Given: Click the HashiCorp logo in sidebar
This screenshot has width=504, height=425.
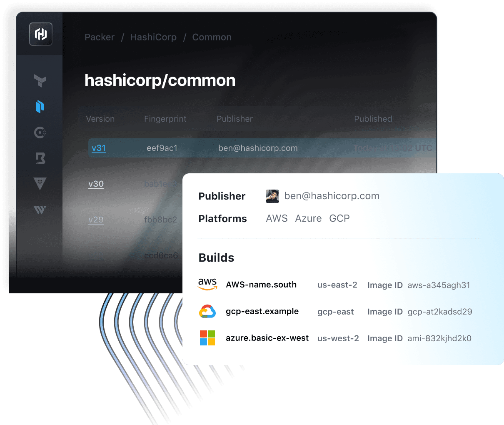Looking at the screenshot, I should point(40,34).
